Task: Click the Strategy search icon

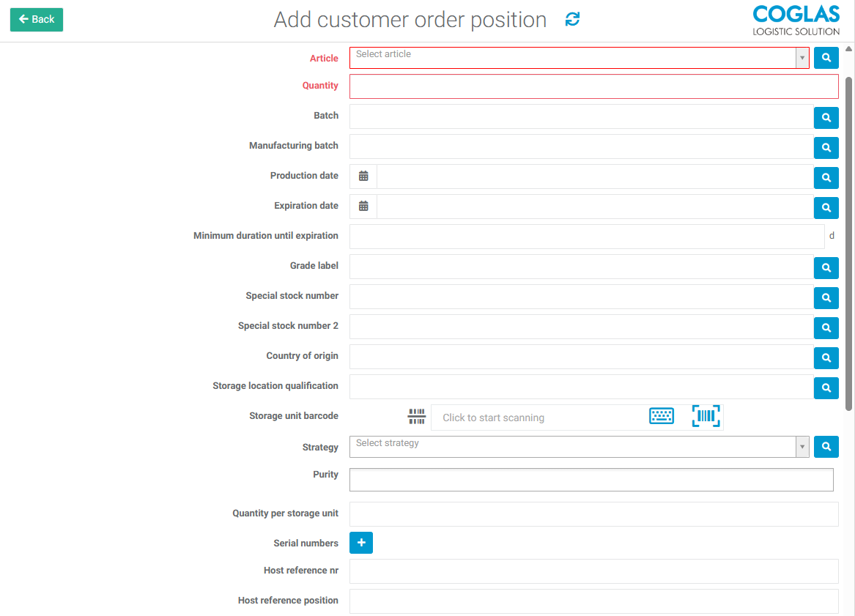Action: 826,446
